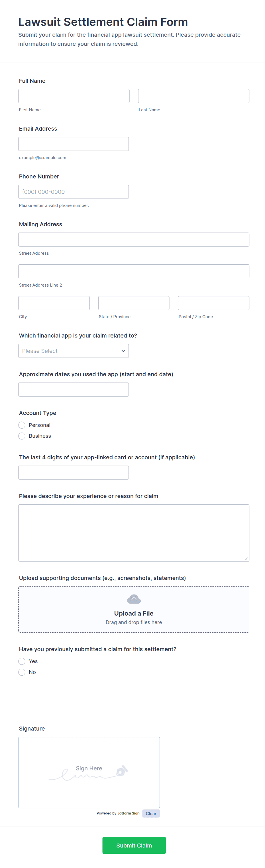Choose No for previously submitted claim
Screen dimensions: 265x868
tap(22, 672)
